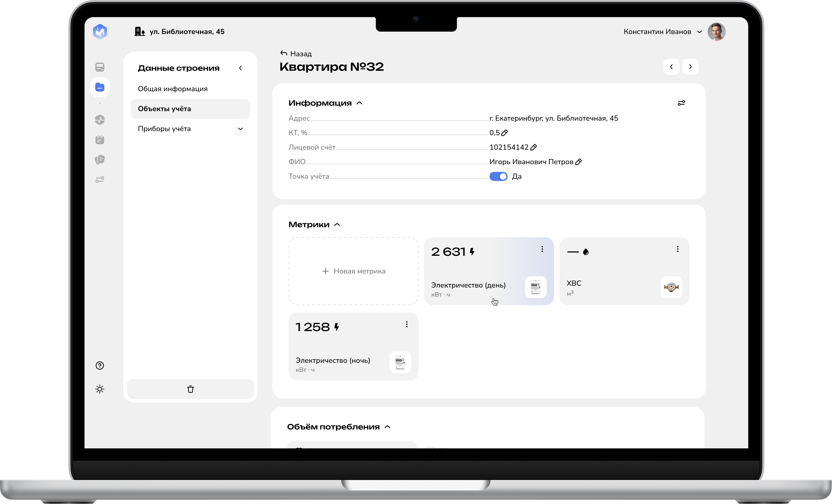
Task: Open the Константин Иванов user dropdown
Action: [x=699, y=32]
